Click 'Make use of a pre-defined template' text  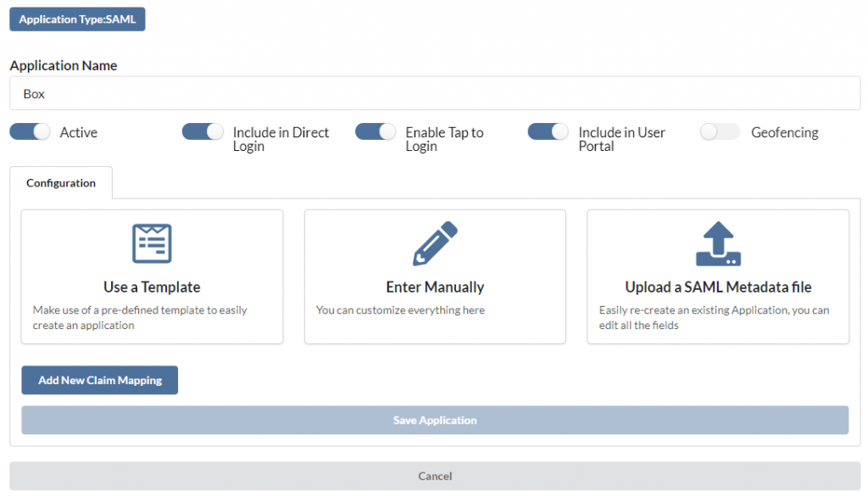pos(140,318)
